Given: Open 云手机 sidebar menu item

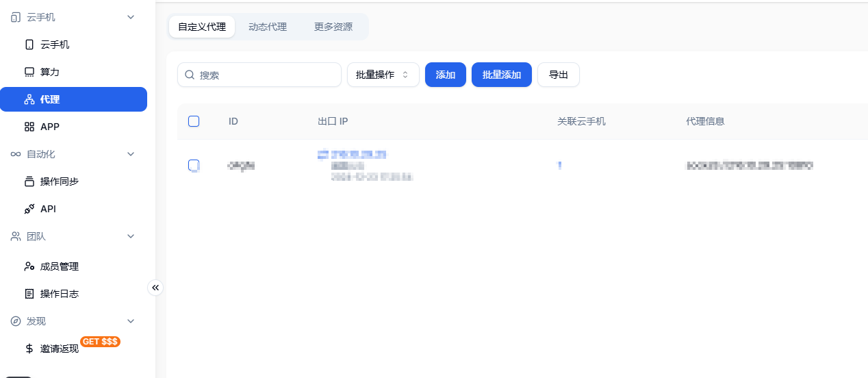Looking at the screenshot, I should coord(73,45).
